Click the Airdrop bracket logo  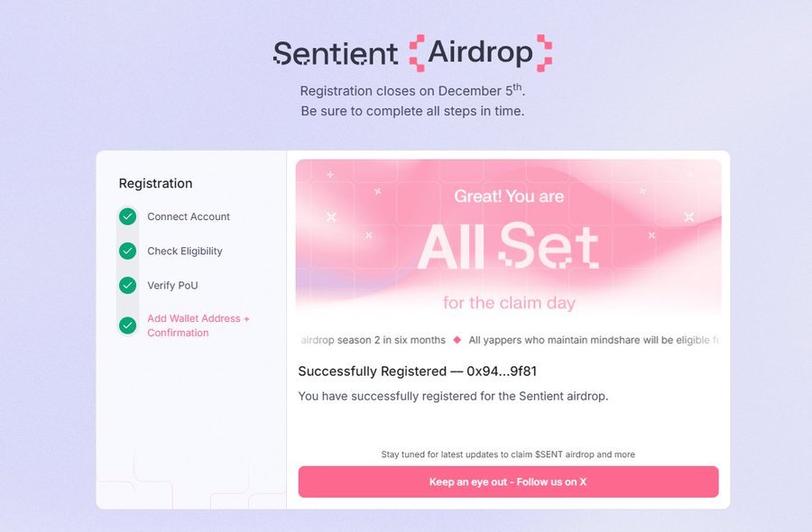point(480,52)
